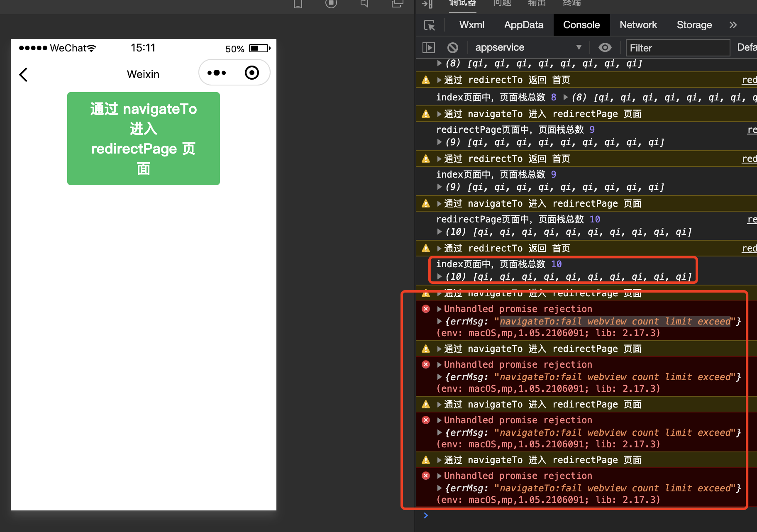
Task: Expand the (10) array under index页面中 10
Action: pyautogui.click(x=440, y=277)
